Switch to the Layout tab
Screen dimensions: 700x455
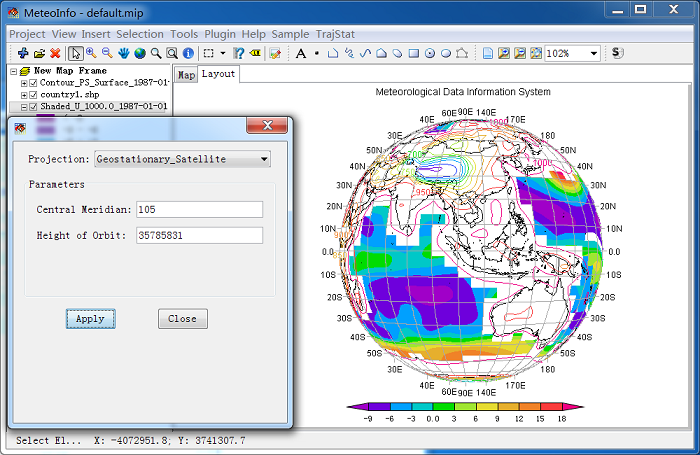tap(218, 74)
